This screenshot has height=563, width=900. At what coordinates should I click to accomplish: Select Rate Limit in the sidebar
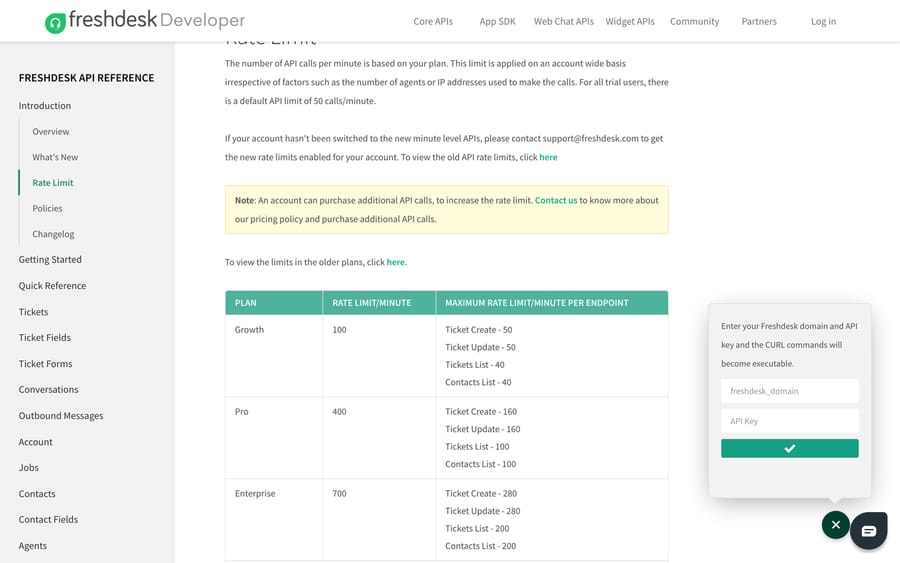point(53,183)
